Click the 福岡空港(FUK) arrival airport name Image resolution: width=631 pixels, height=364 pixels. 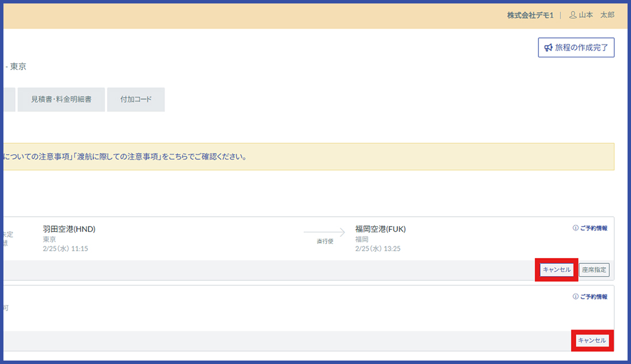pyautogui.click(x=380, y=229)
